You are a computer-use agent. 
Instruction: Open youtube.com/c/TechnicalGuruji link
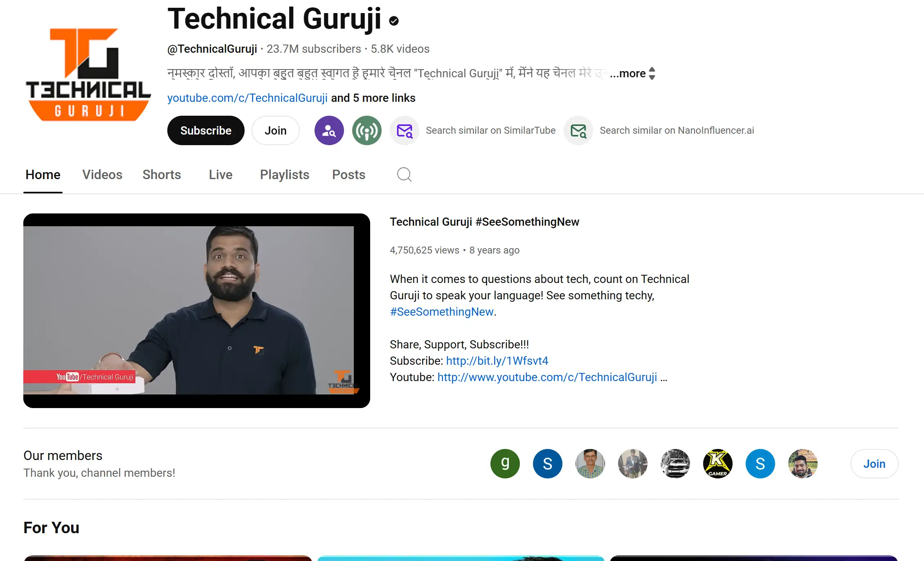tap(247, 98)
